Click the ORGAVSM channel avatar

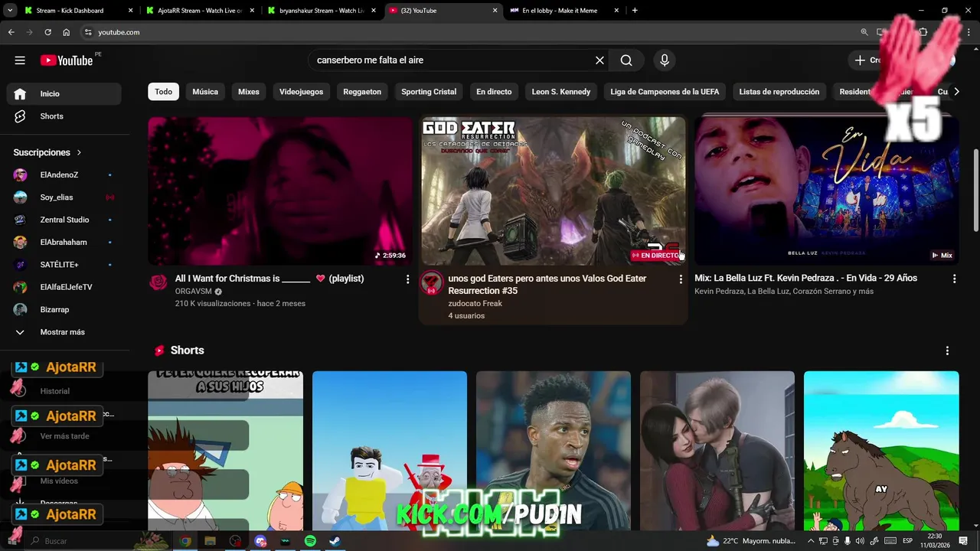158,282
